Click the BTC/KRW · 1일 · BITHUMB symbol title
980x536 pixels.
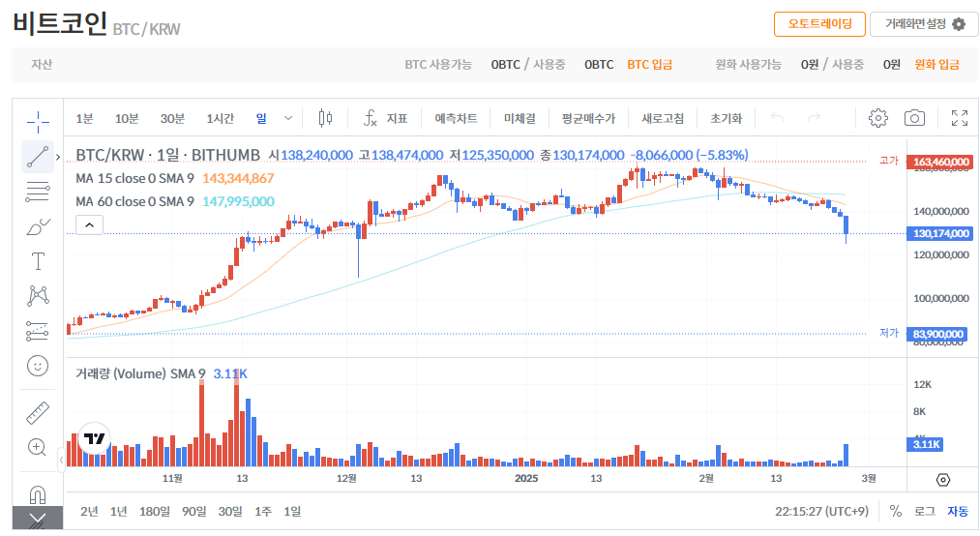tap(167, 155)
